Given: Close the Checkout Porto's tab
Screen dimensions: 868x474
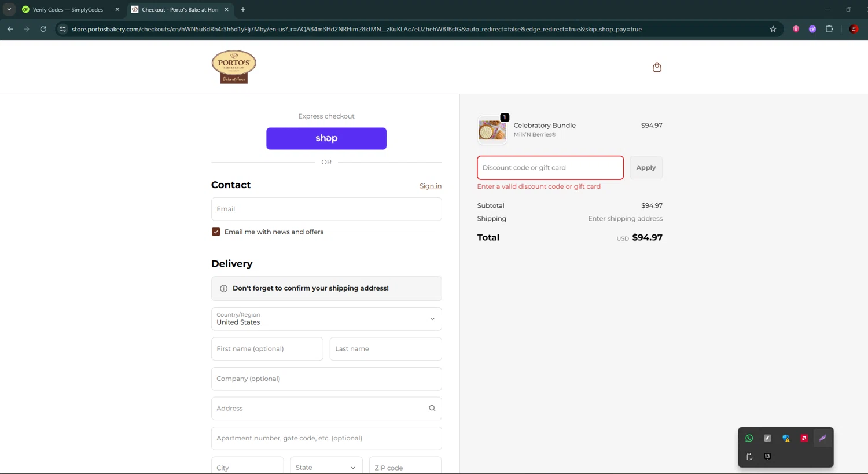Looking at the screenshot, I should coord(226,9).
